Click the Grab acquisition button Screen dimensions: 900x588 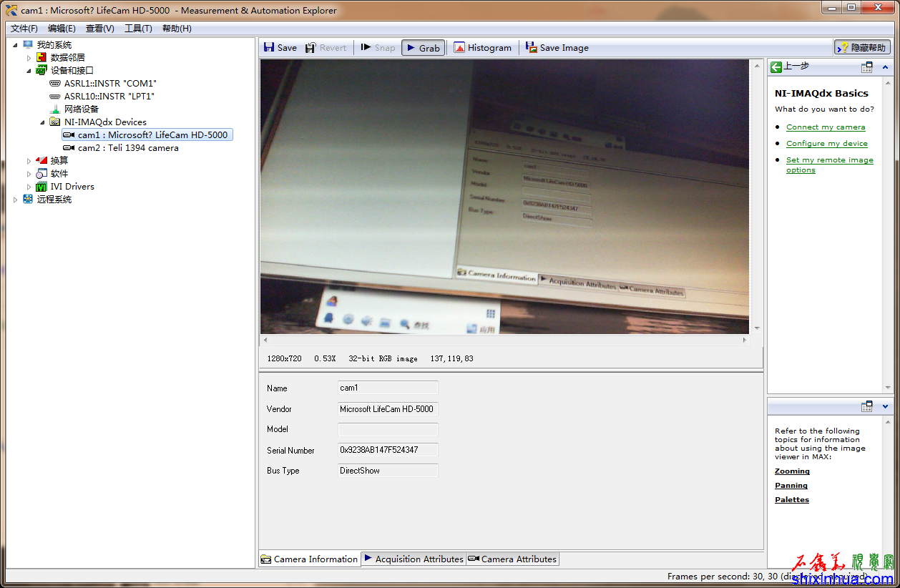coord(423,48)
